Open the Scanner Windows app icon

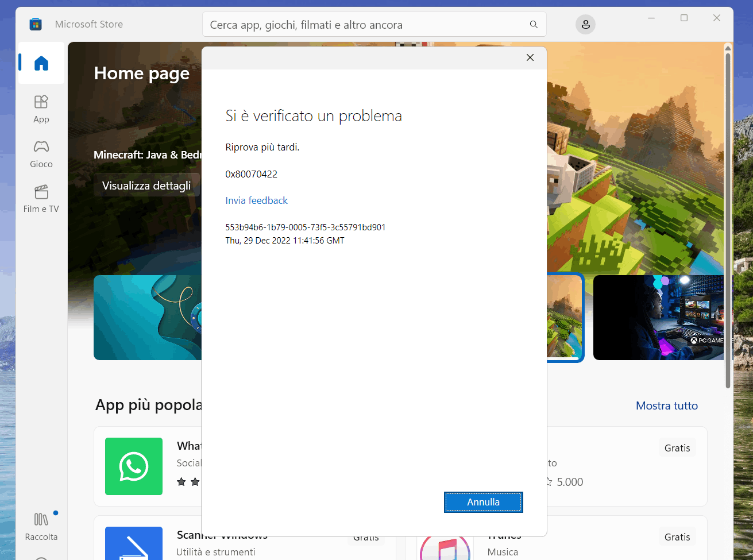pos(134,543)
